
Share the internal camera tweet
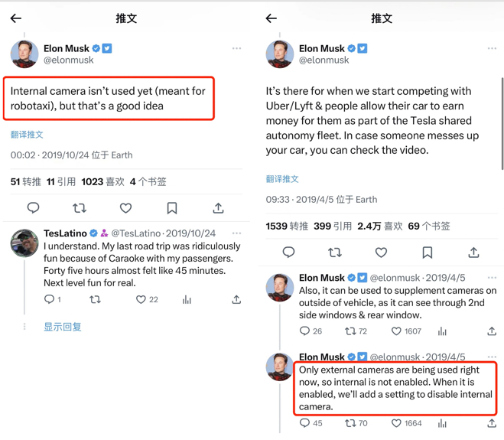coord(218,208)
